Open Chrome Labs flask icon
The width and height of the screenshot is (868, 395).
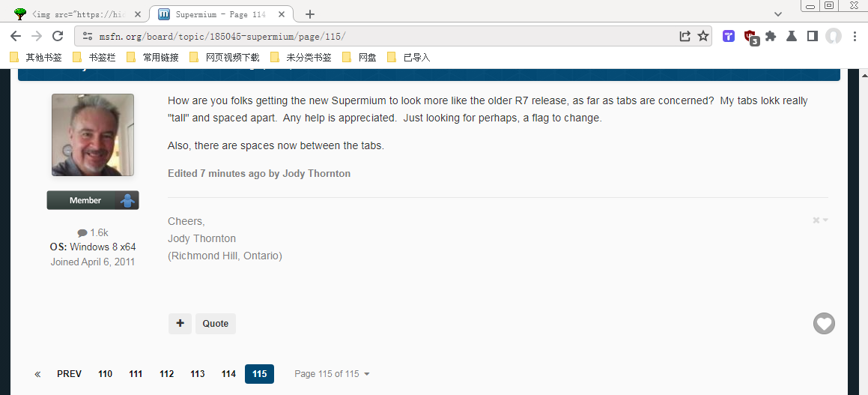pos(791,36)
